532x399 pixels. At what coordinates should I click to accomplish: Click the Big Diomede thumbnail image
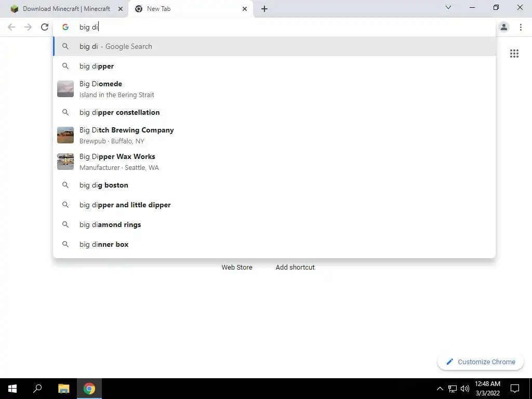[65, 89]
